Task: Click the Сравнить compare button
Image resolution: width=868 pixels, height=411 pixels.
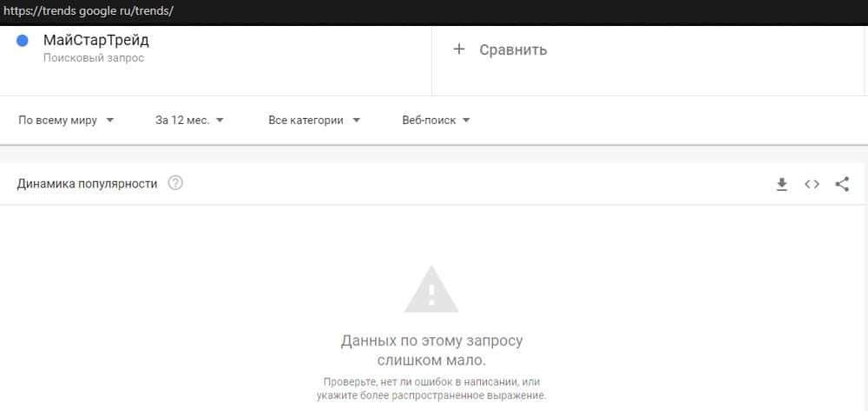Action: (501, 49)
